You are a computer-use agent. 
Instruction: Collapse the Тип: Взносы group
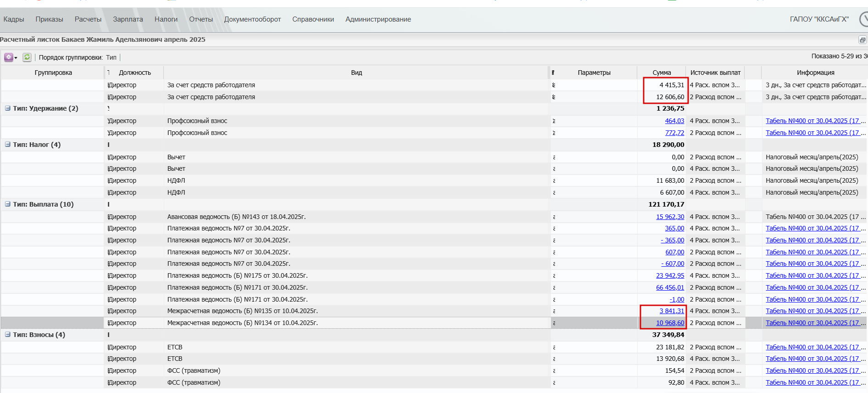[8, 335]
